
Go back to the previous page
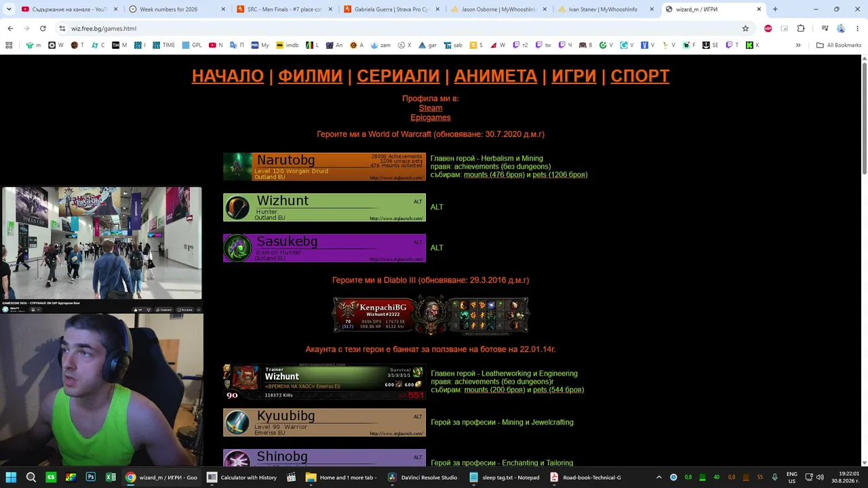(10, 28)
